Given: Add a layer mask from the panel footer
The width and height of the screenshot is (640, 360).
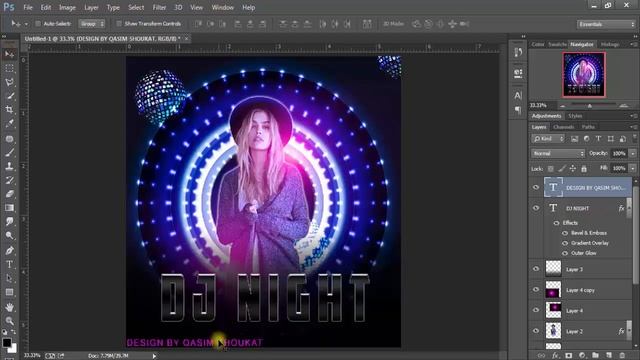Looking at the screenshot, I should pyautogui.click(x=569, y=356).
